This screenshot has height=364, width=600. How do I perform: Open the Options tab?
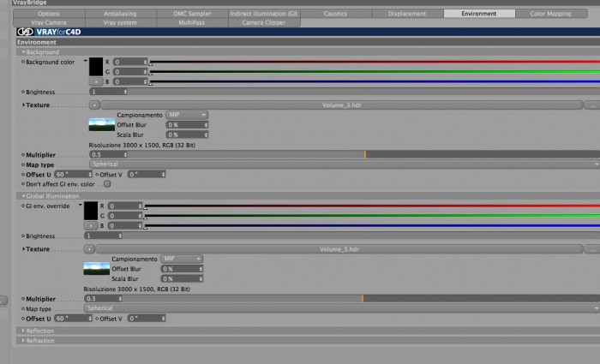49,14
